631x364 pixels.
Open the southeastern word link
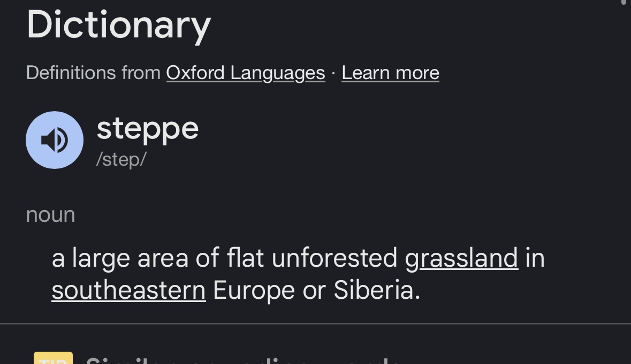(x=128, y=290)
